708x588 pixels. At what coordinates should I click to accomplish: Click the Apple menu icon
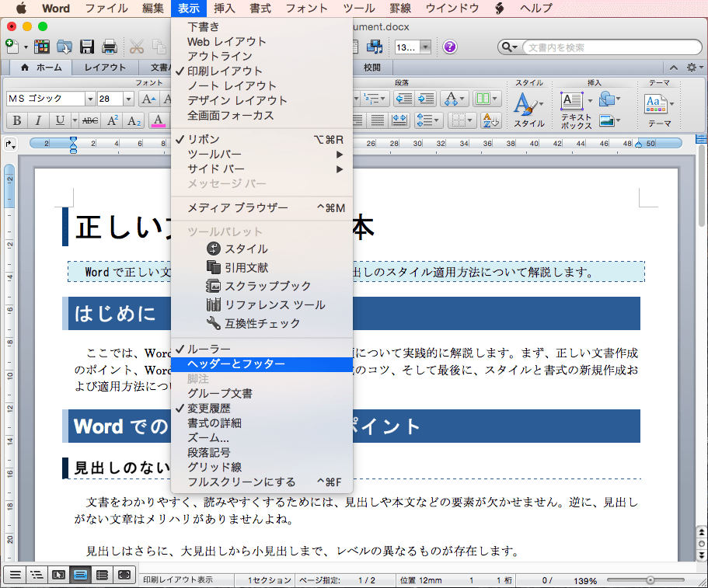point(21,8)
